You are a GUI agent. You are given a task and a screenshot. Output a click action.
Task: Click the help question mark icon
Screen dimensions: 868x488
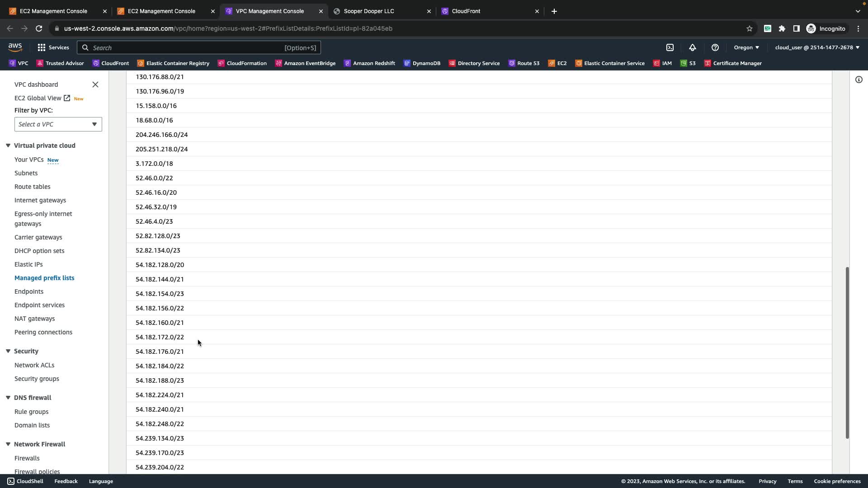(x=715, y=47)
